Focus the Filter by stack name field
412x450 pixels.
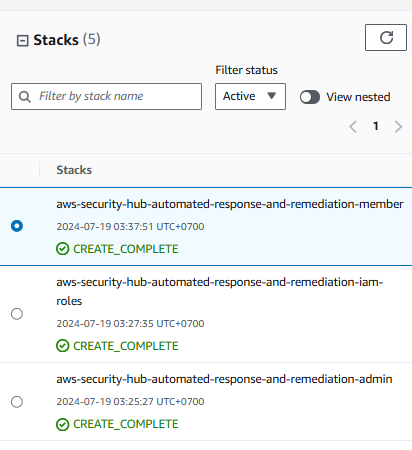point(106,96)
